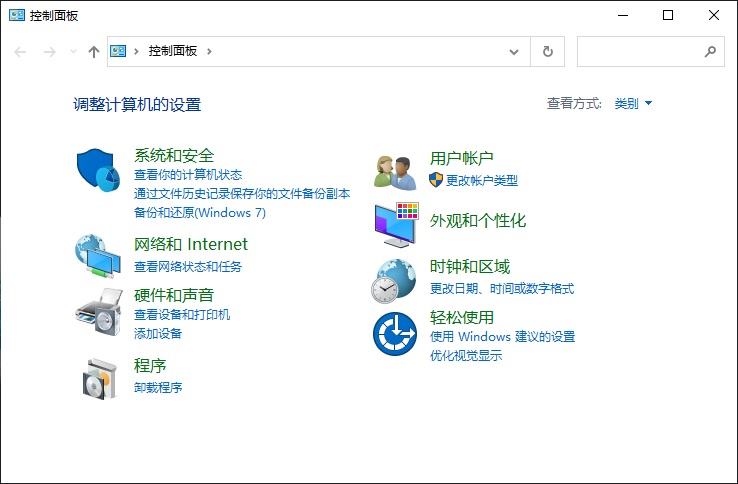This screenshot has width=738, height=484.
Task: Click 优化视觉显示 link
Action: 466,355
